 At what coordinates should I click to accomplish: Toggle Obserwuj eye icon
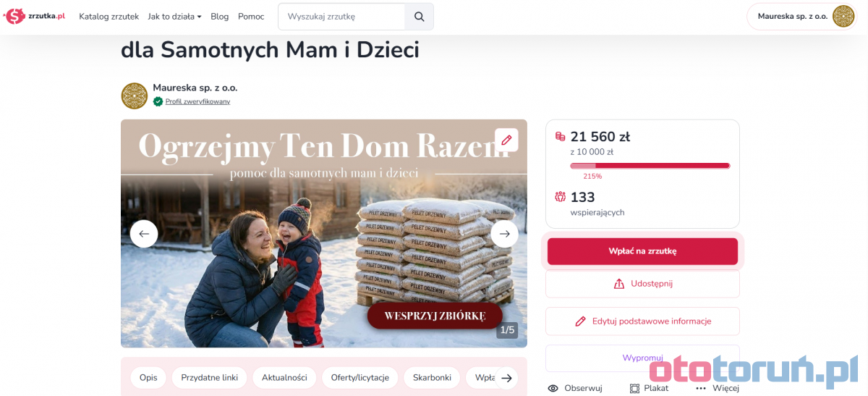(553, 388)
